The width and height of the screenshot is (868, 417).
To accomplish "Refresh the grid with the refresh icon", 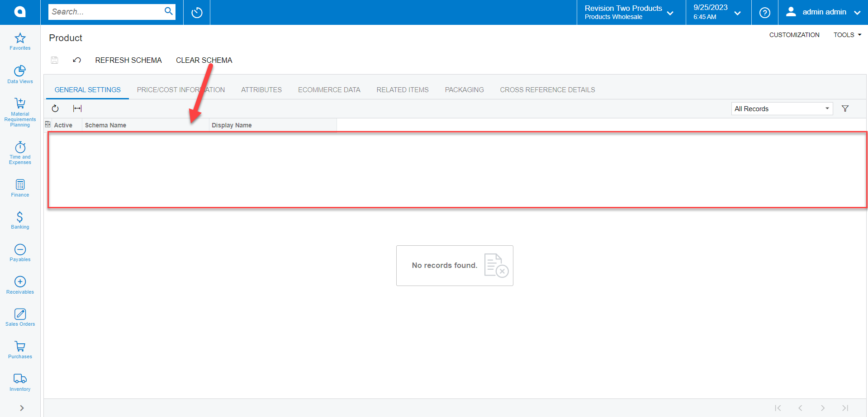I will pos(55,108).
